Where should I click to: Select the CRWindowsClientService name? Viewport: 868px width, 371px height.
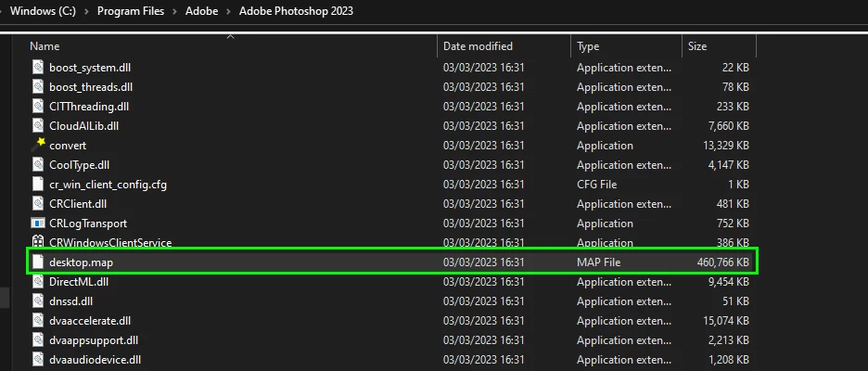110,242
